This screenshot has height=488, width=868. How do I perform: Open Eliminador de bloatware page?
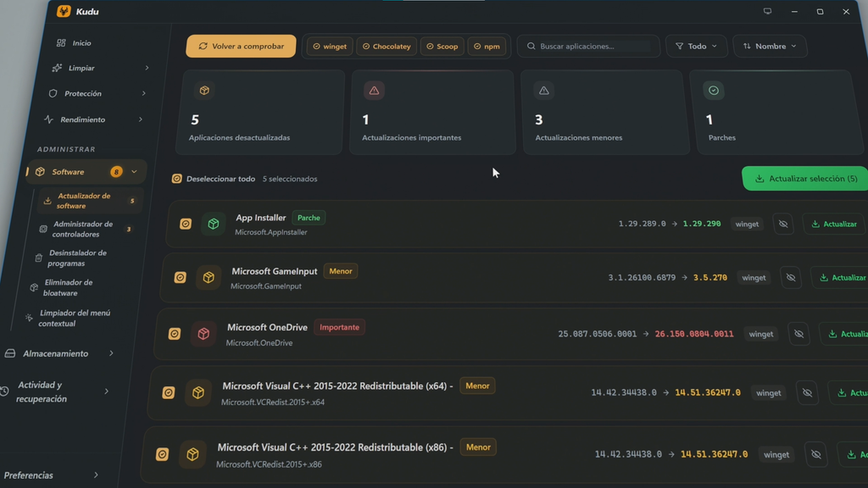pos(70,288)
